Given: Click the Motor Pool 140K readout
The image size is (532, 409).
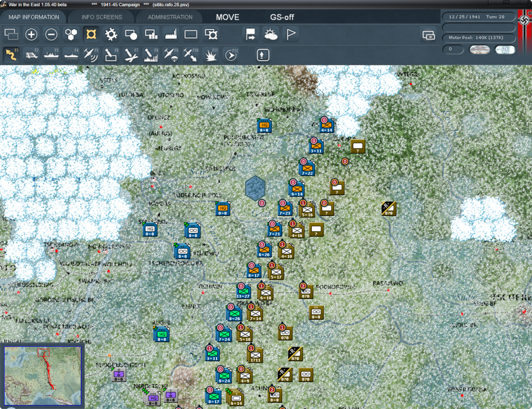Looking at the screenshot, I should pos(478,37).
